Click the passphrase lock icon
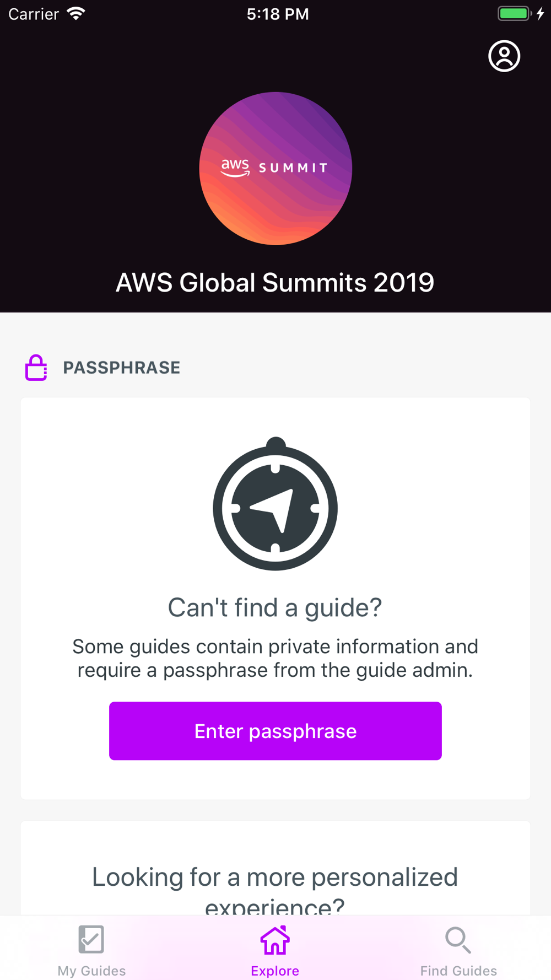Viewport: 551px width, 980px height. pyautogui.click(x=36, y=368)
